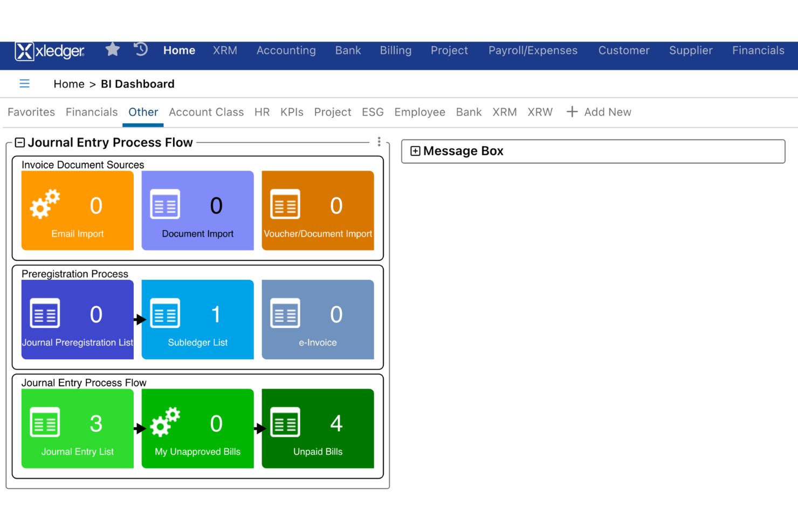Image resolution: width=798 pixels, height=532 pixels.
Task: Open the Journal Preregistration List label
Action: 78,342
